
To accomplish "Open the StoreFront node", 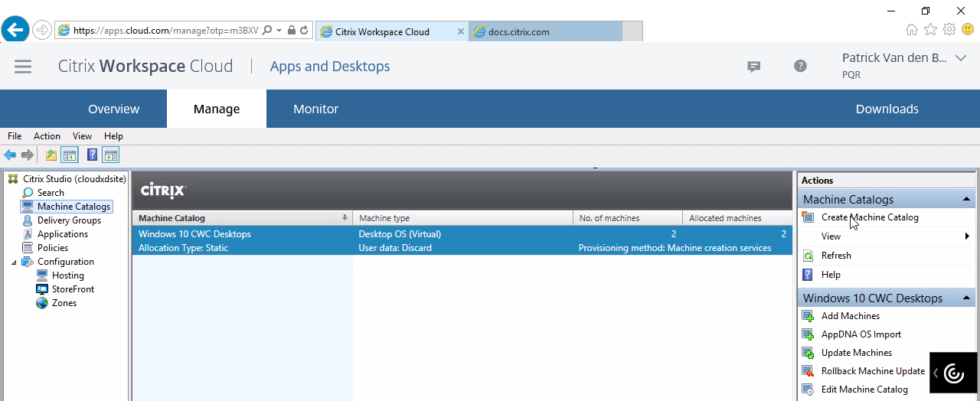I will pyautogui.click(x=73, y=289).
